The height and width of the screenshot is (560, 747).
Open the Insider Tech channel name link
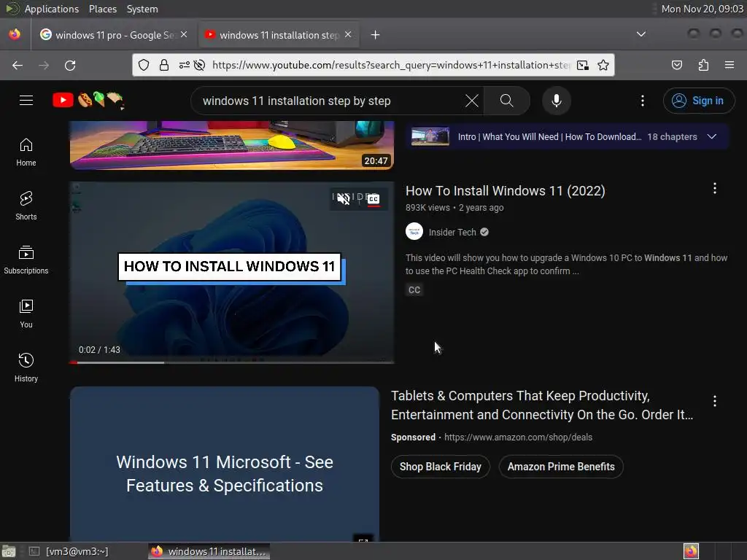click(x=452, y=233)
